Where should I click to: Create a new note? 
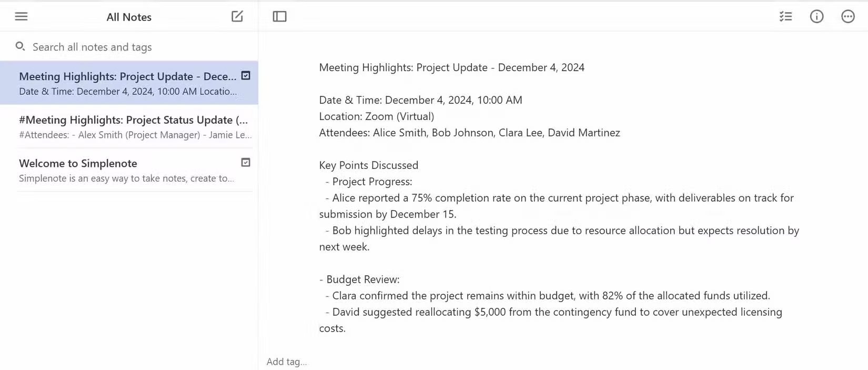(237, 16)
